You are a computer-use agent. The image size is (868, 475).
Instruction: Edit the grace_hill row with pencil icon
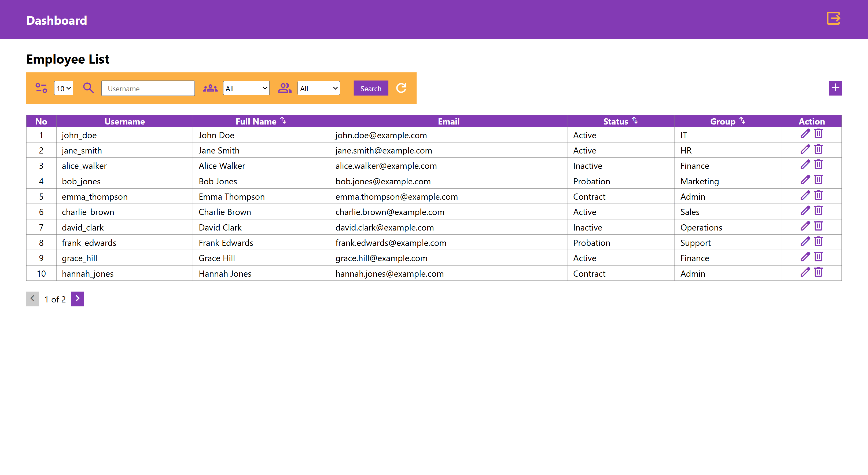click(805, 257)
